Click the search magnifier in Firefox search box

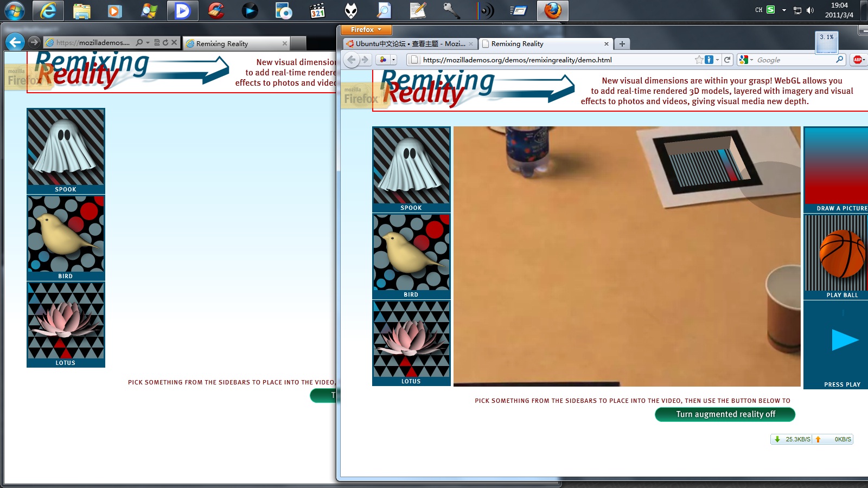(840, 60)
